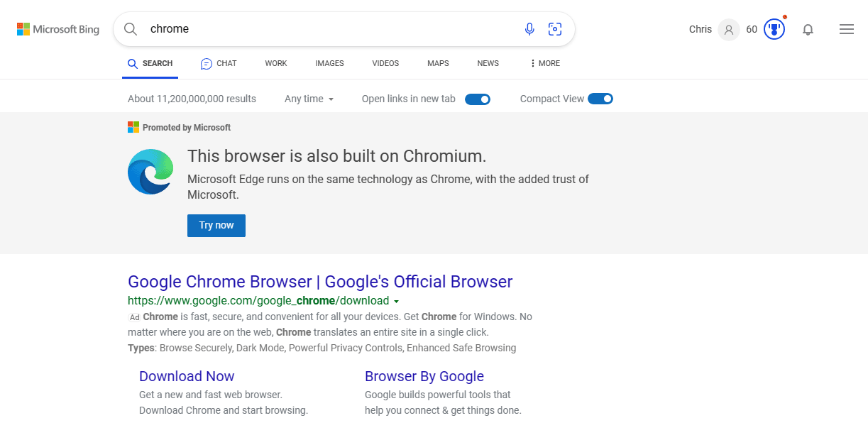Open Microsoft Rewards trophy icon
Screen dimensions: 868x423
pyautogui.click(x=774, y=30)
